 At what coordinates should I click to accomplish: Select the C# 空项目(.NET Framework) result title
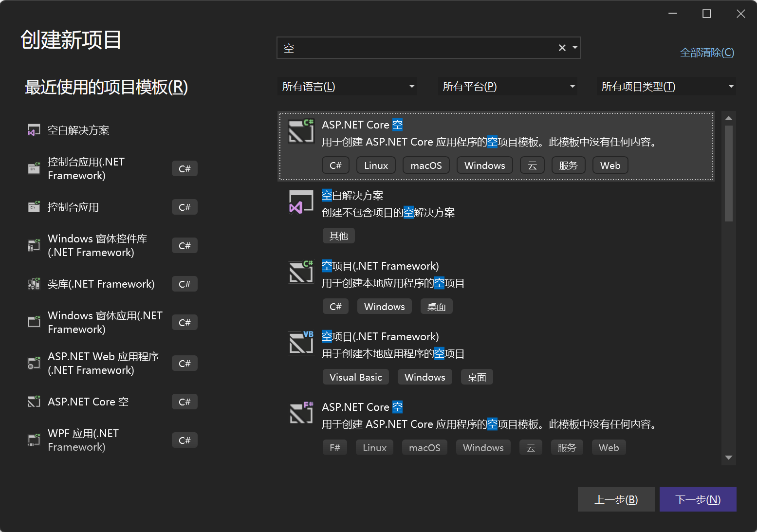(x=380, y=266)
